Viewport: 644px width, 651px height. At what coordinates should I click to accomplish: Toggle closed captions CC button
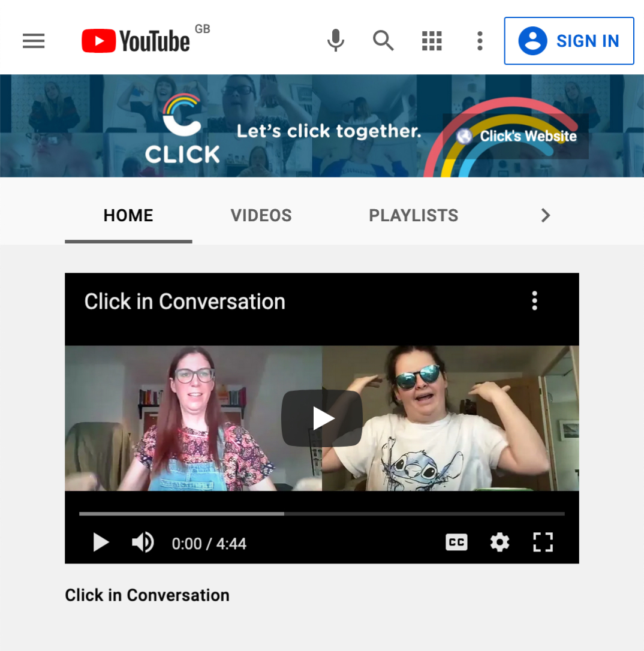(456, 542)
